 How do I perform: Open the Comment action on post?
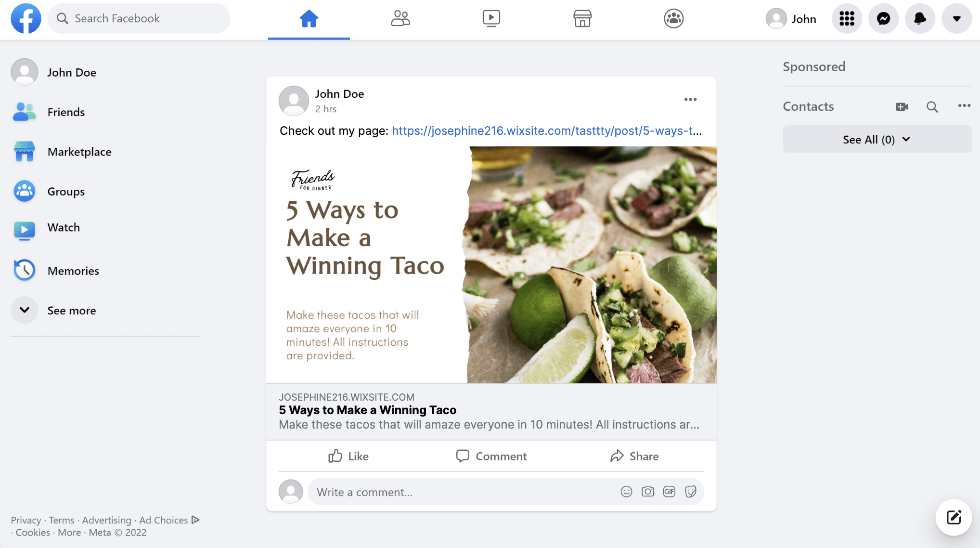coord(490,457)
